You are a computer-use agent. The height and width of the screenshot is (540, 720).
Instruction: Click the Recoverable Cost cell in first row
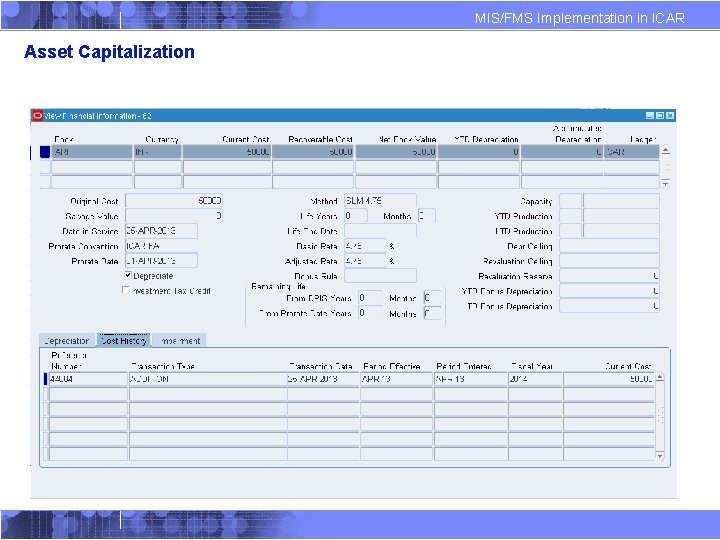pos(313,152)
